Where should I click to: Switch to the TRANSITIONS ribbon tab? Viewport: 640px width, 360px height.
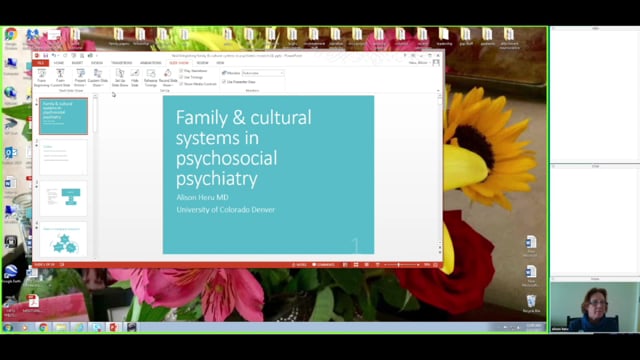pyautogui.click(x=122, y=63)
